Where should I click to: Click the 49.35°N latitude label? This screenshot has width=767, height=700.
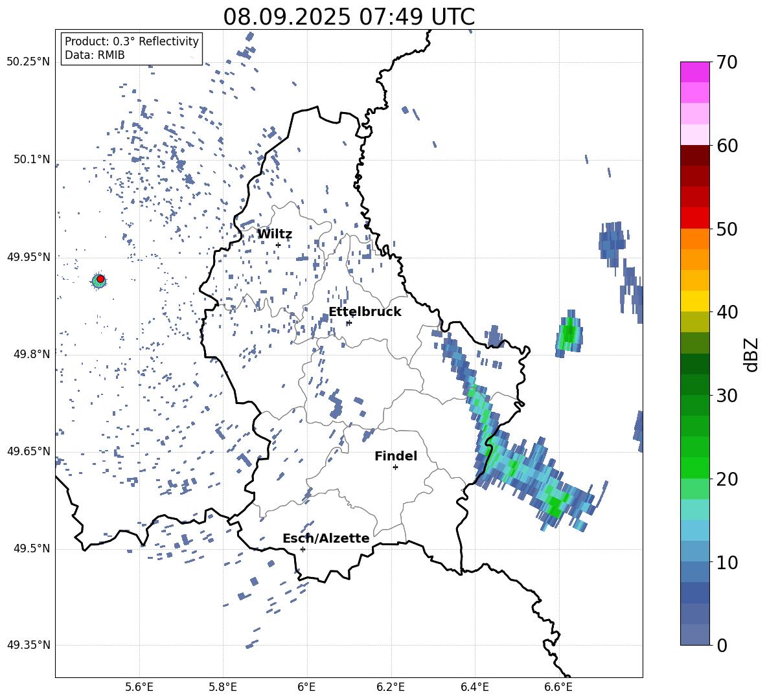28,645
